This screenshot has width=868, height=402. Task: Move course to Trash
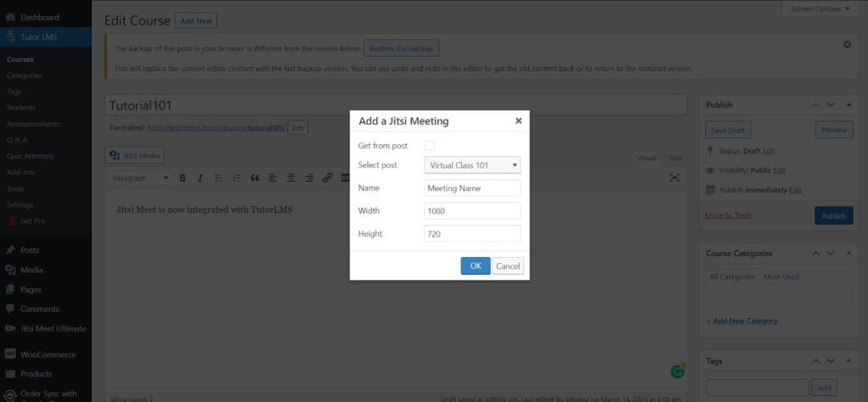[728, 215]
